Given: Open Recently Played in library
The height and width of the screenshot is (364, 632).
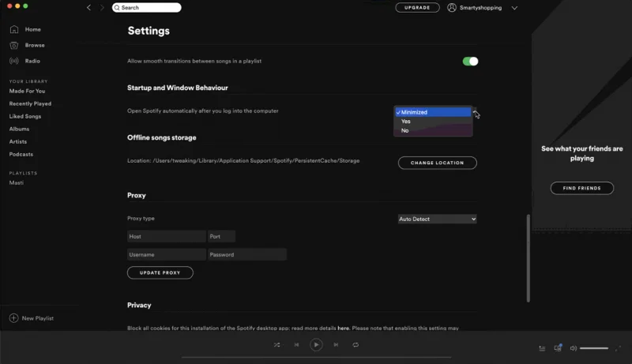Looking at the screenshot, I should pos(30,103).
